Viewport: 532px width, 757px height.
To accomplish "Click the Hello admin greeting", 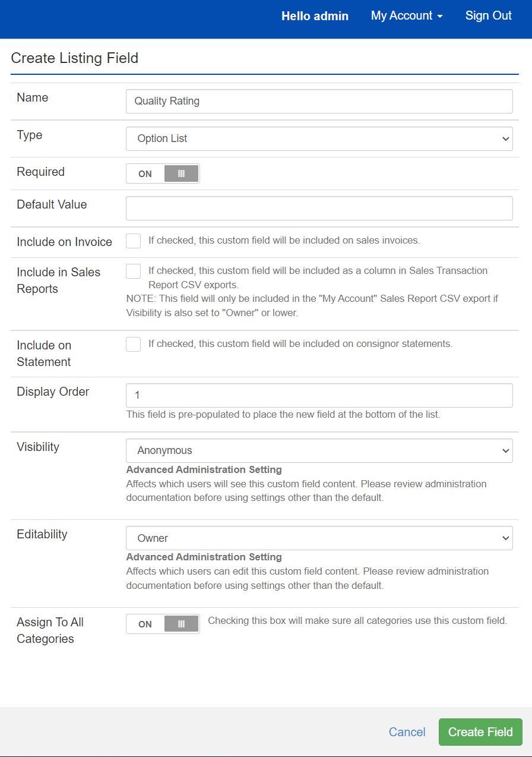I will pyautogui.click(x=315, y=16).
